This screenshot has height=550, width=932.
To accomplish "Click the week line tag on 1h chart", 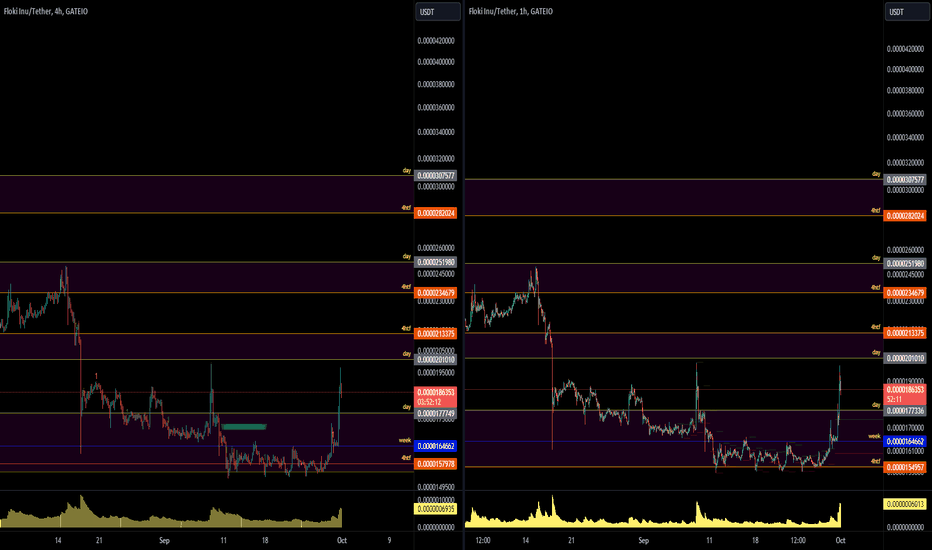I will (874, 436).
